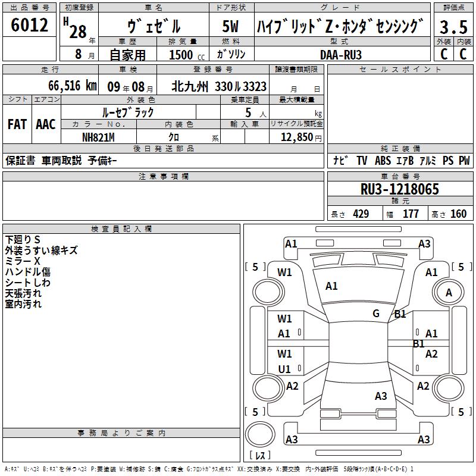This screenshot has width=476, height=476.
Task: Select PW in genuine equipment
Action: coord(464,161)
